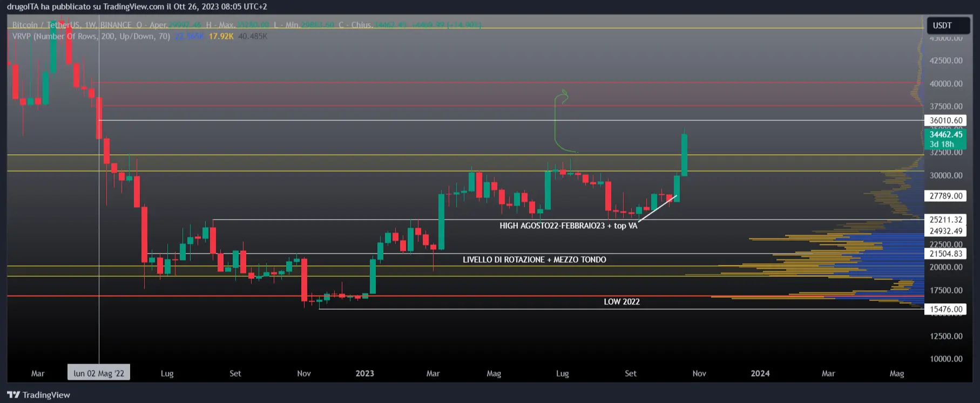Click the 2023 label on time axis

[x=364, y=373]
